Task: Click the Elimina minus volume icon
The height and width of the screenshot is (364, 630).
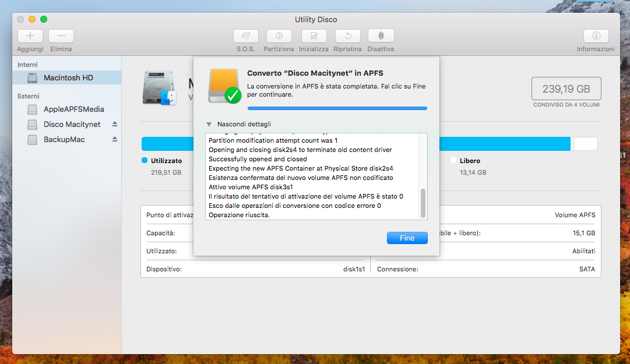Action: 61,36
